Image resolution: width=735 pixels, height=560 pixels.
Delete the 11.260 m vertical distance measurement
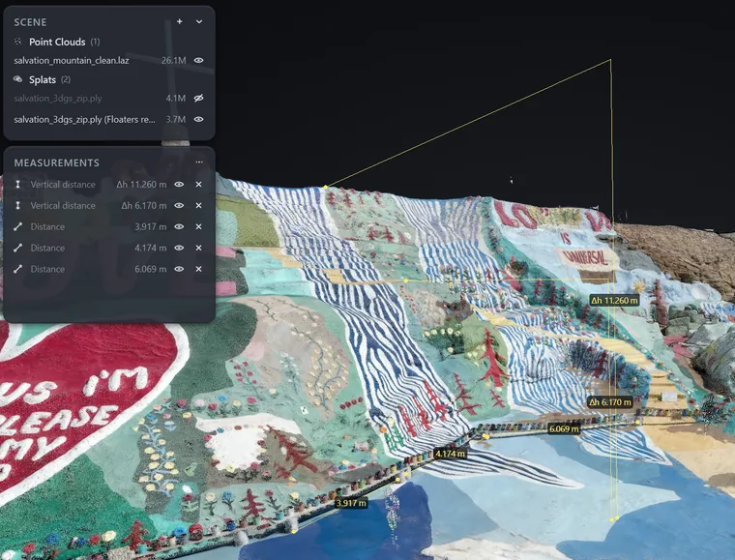(199, 184)
